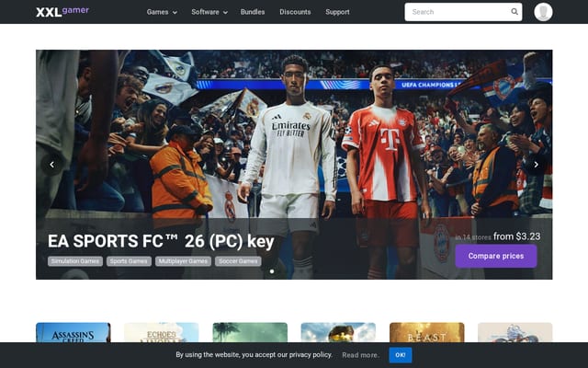Click the 'from $3.23' price text
The width and height of the screenshot is (588, 368).
(x=516, y=236)
